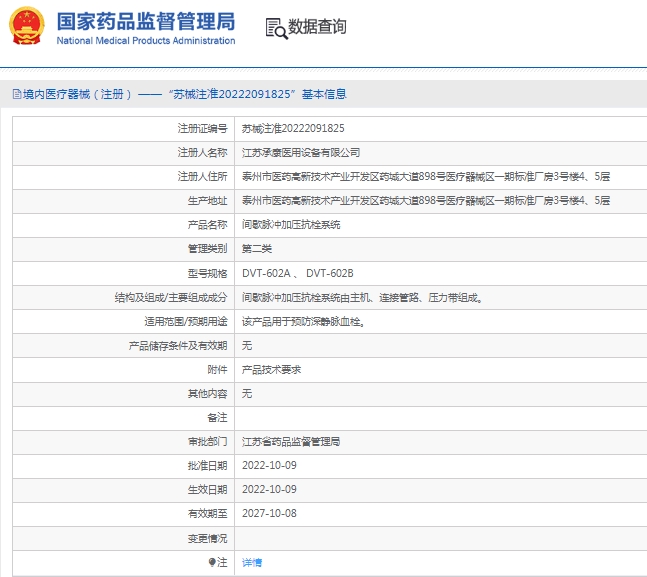
Task: Click expiry date 2027-10-08
Action: coord(269,513)
